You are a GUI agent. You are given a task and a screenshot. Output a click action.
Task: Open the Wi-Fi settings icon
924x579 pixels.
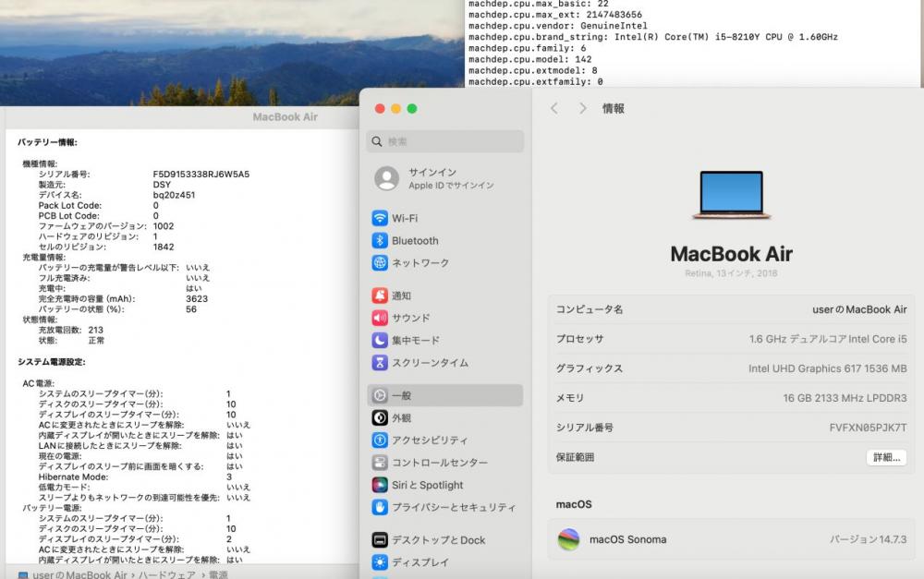(380, 219)
